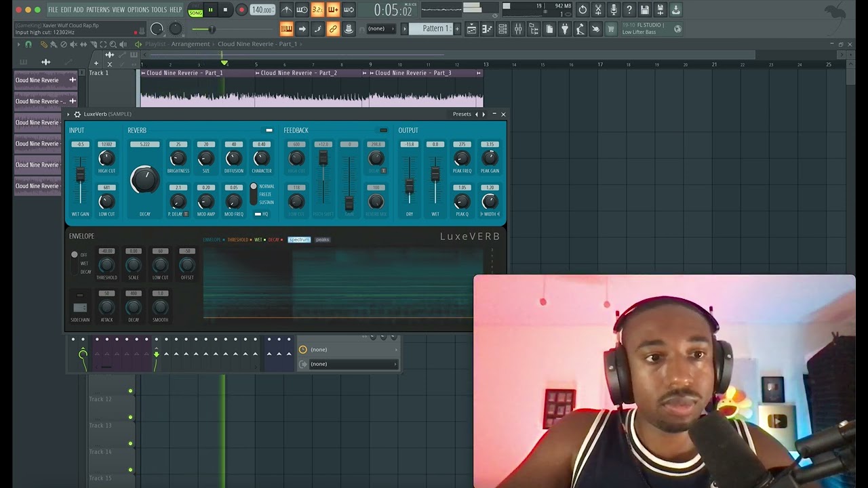Open the FILE menu
This screenshot has width=868, height=488.
pos(53,9)
